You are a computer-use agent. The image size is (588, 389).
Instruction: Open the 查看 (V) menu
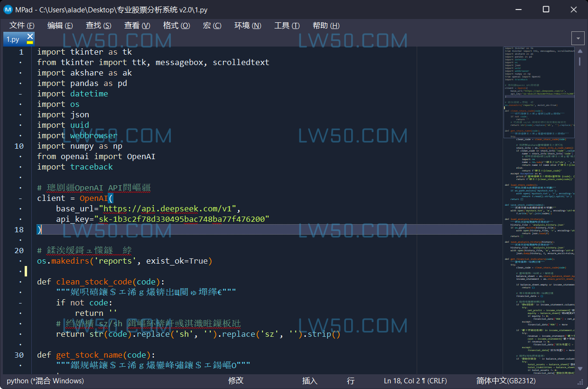point(137,26)
